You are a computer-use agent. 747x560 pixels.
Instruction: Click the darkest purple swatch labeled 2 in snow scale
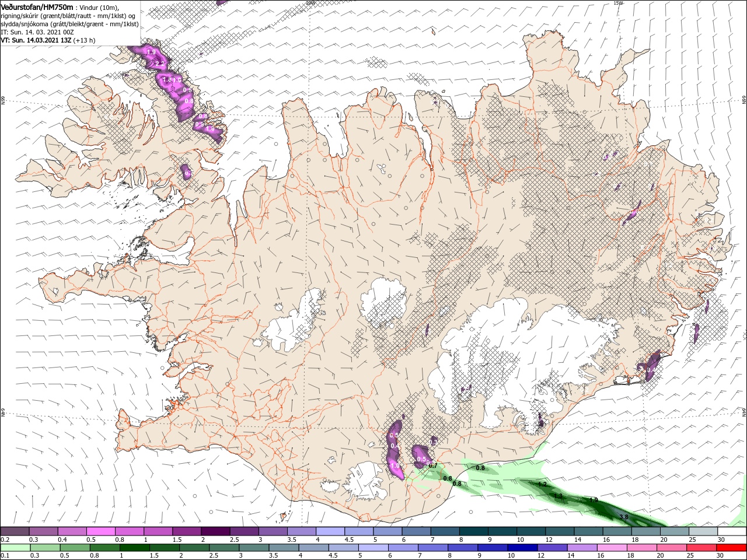214,531
